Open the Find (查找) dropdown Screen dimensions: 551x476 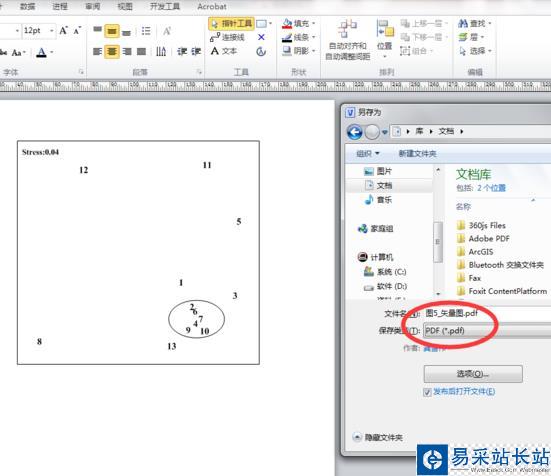coord(474,24)
